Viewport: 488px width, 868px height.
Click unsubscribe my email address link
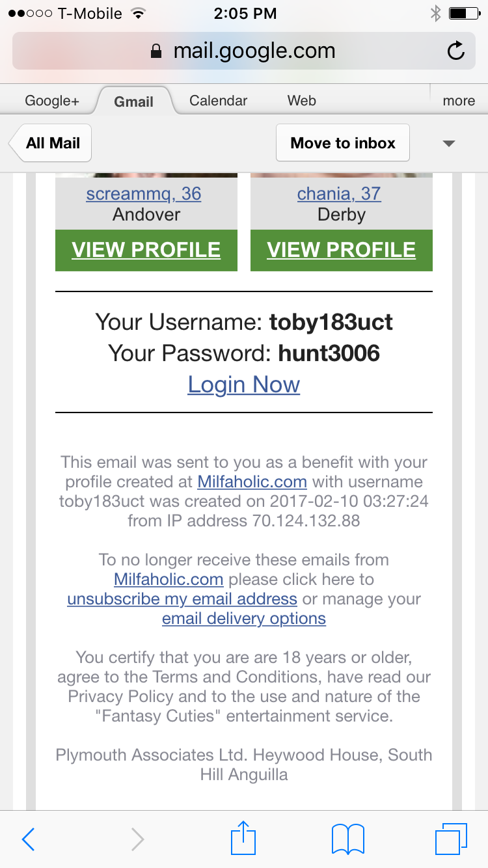pos(182,599)
